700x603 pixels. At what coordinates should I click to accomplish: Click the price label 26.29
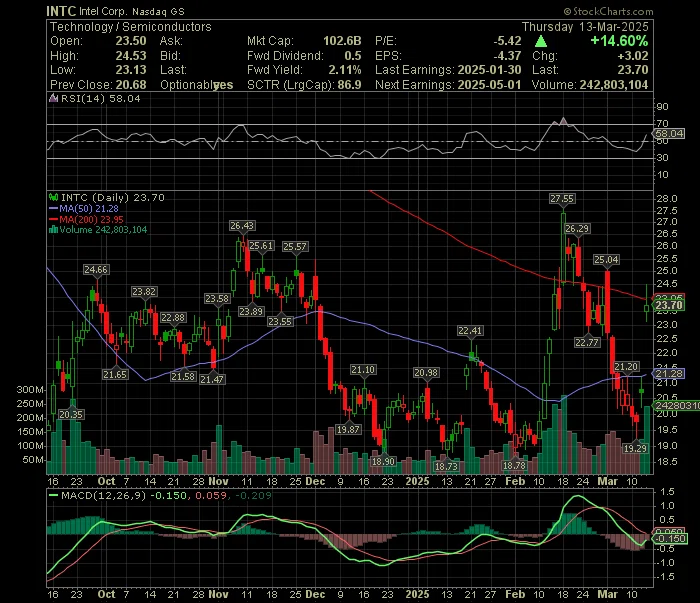click(577, 229)
